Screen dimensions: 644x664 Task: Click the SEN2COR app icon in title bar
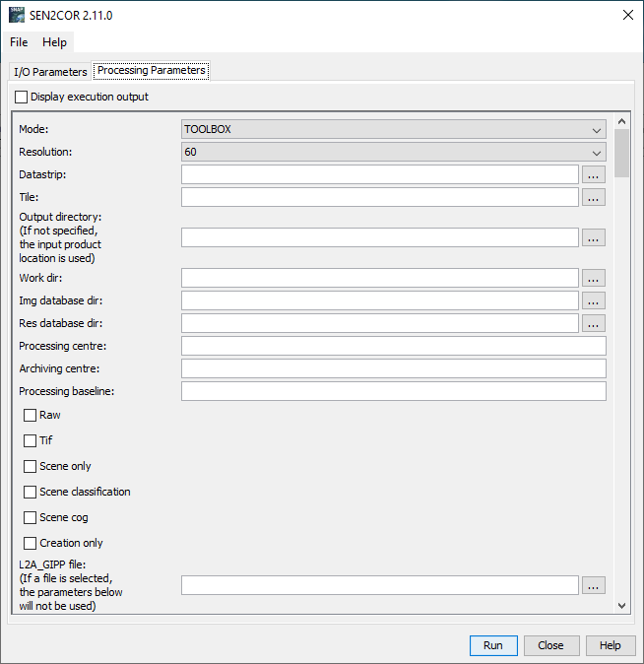tap(17, 15)
